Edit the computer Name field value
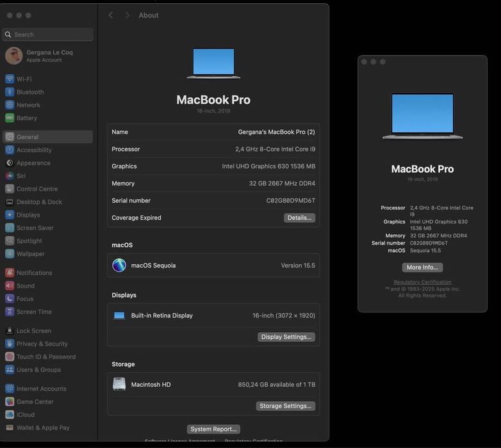 coord(276,132)
